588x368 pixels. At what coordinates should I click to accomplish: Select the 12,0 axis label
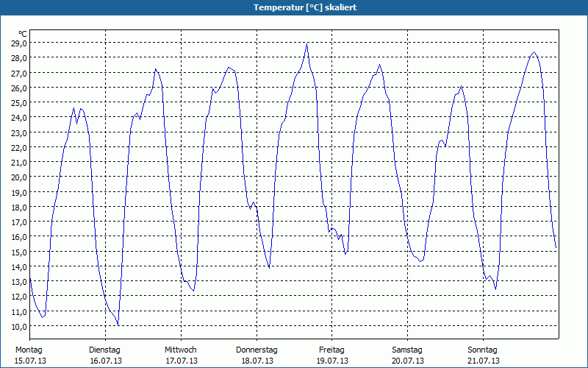[x=19, y=297]
